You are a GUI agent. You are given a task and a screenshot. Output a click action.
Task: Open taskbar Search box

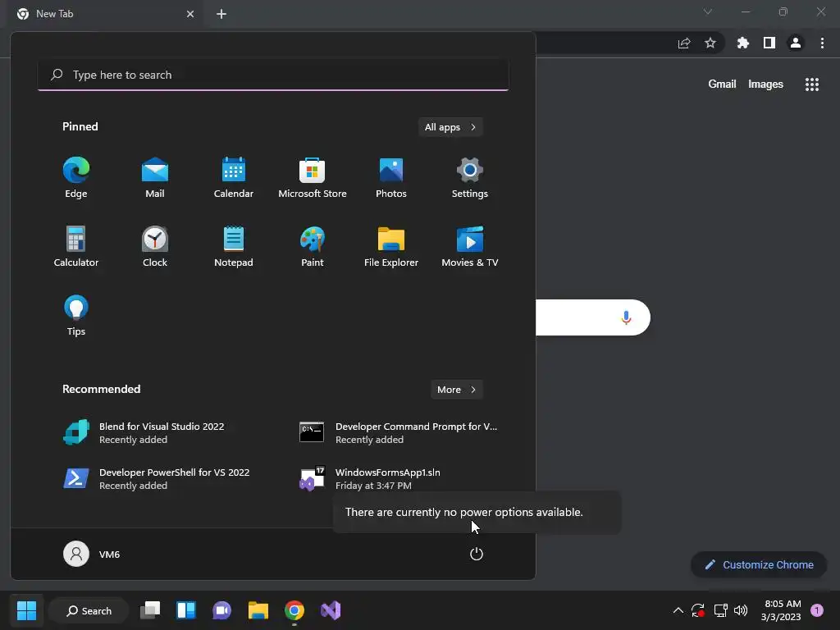pos(89,610)
